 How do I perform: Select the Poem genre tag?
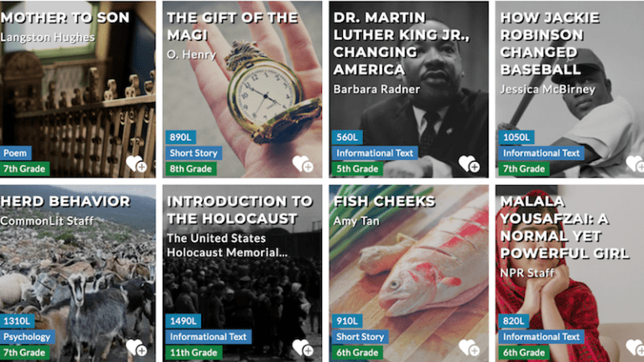pos(15,153)
